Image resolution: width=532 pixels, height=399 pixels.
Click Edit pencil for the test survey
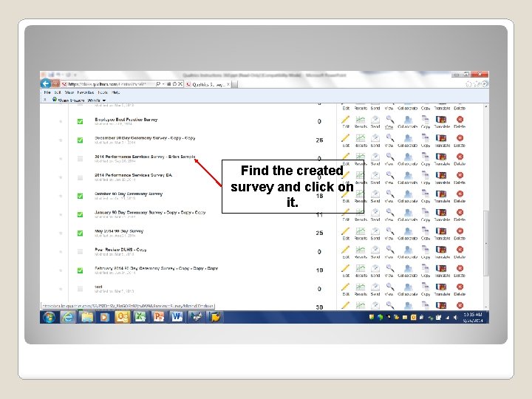[345, 287]
